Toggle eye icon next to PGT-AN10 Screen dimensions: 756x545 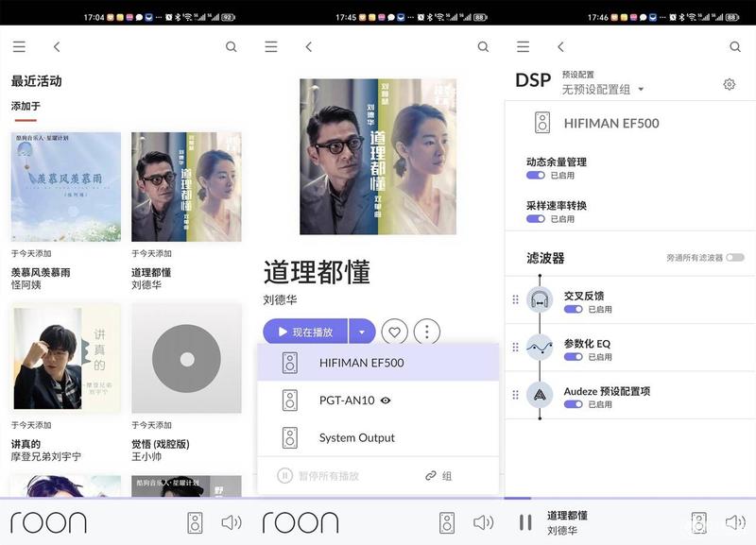tap(386, 400)
